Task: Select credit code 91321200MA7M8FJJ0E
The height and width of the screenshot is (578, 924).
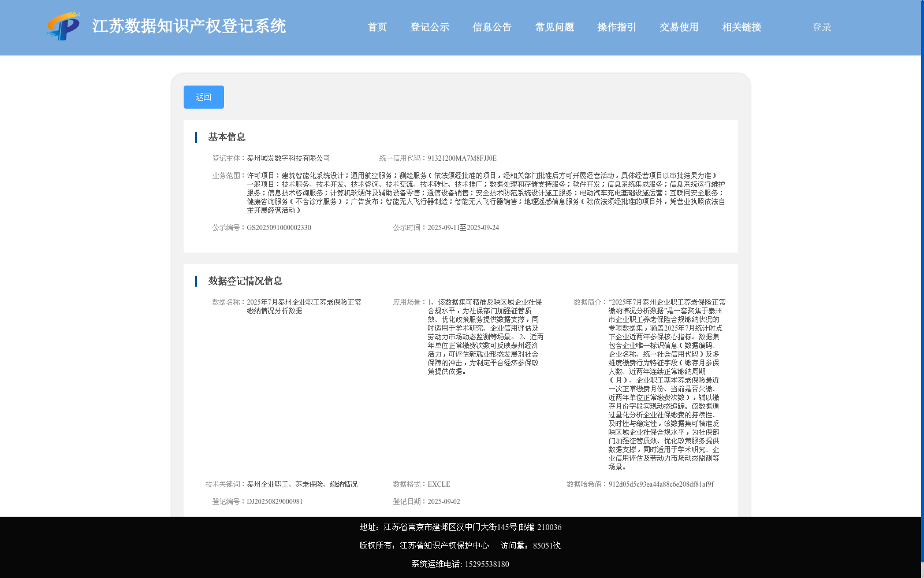Action: point(462,158)
